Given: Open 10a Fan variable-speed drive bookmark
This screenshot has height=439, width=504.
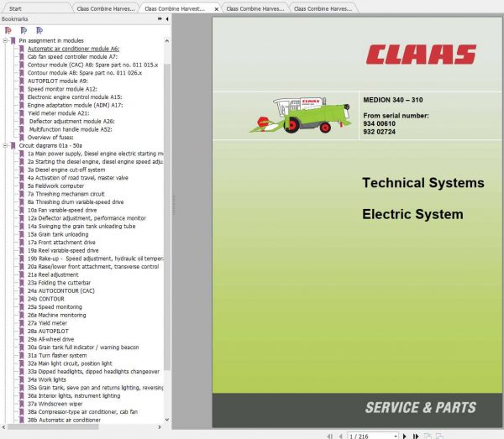Looking at the screenshot, I should tap(62, 210).
